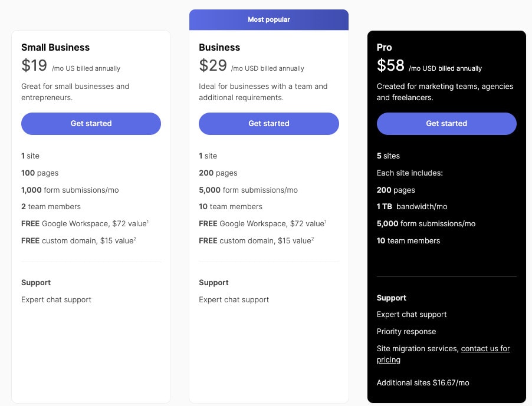Click Get started on the Small Business plan
The image size is (532, 406).
click(91, 124)
